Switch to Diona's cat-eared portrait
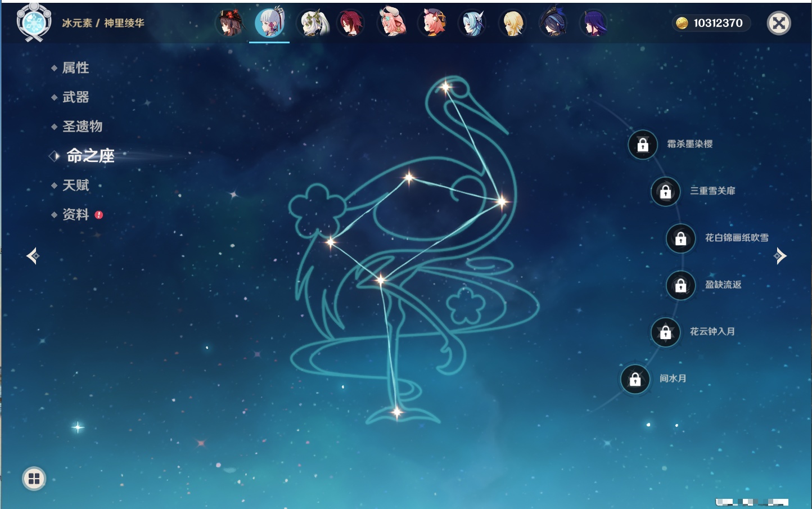 (433, 23)
